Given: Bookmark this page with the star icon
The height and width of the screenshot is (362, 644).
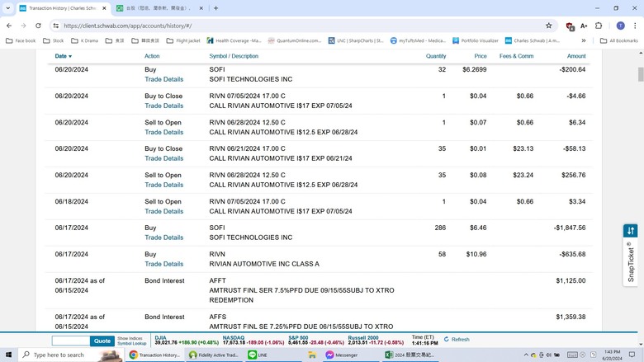Looking at the screenshot, I should tap(549, 26).
